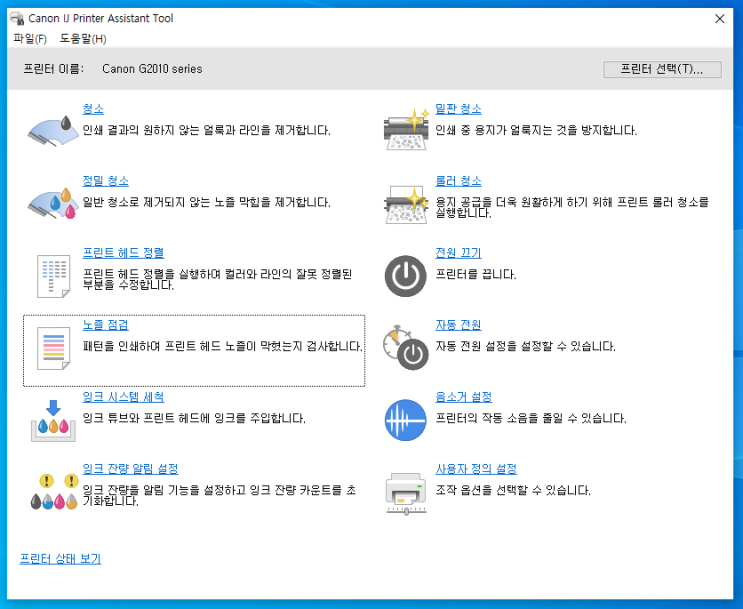Image resolution: width=743 pixels, height=609 pixels.
Task: Click the window title Canon IJ Printer Assistant Tool
Action: (x=101, y=18)
